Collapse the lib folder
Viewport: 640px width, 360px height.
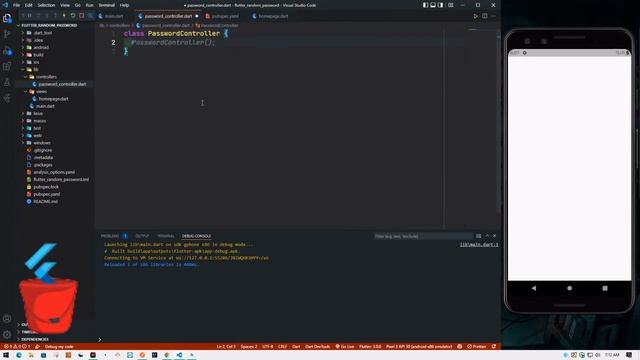tap(36, 69)
